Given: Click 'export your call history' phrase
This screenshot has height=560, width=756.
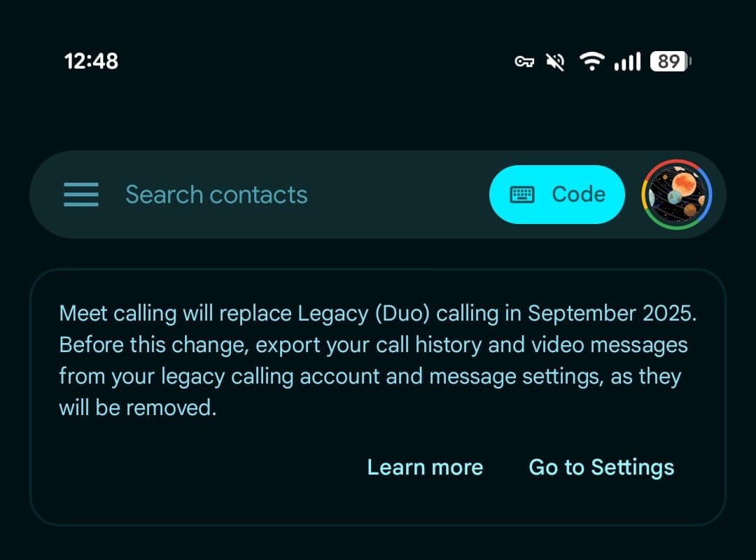Looking at the screenshot, I should pyautogui.click(x=368, y=345).
